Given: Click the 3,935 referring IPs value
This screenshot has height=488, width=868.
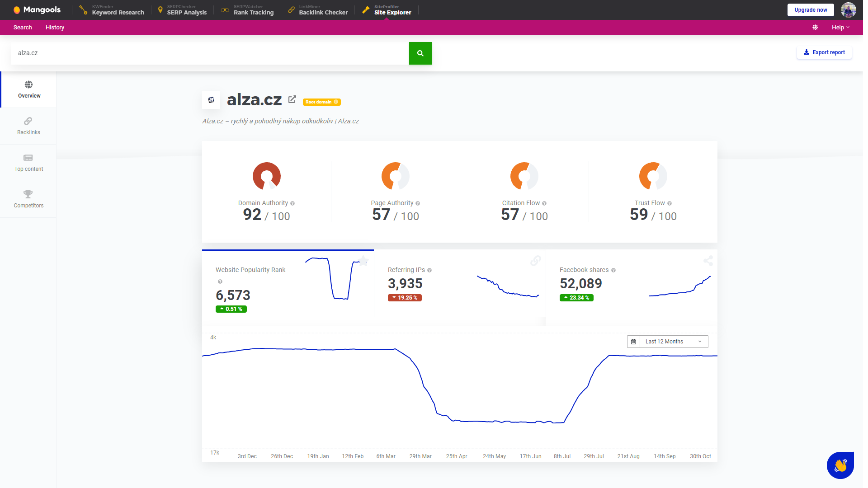Looking at the screenshot, I should coord(405,283).
